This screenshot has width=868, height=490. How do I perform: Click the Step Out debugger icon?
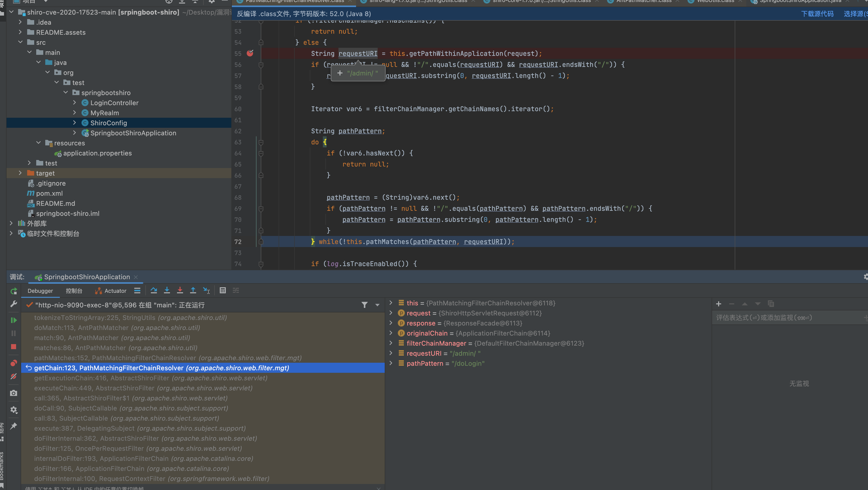click(x=193, y=290)
